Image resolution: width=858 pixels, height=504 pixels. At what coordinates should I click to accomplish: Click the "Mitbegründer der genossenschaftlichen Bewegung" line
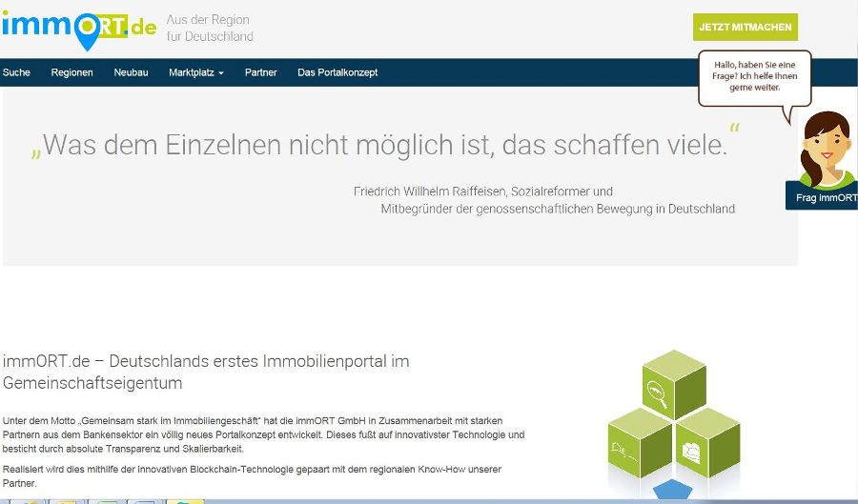click(x=558, y=209)
